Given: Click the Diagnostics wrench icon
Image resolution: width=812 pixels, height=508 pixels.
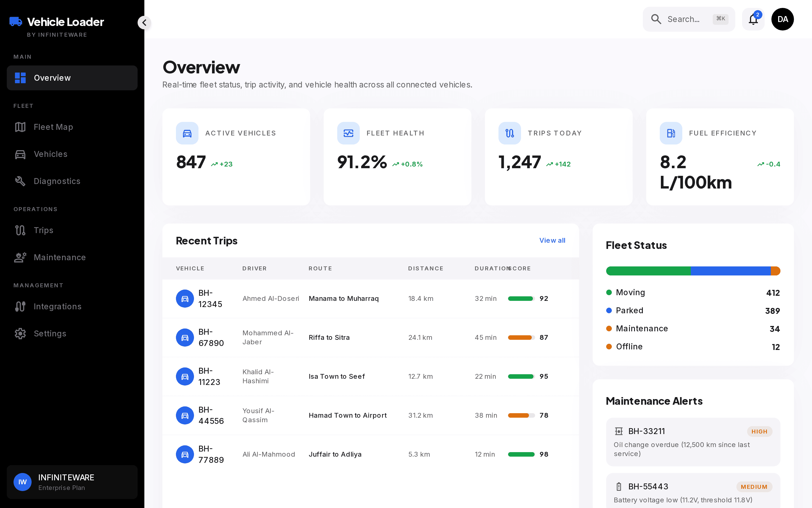Looking at the screenshot, I should [20, 181].
